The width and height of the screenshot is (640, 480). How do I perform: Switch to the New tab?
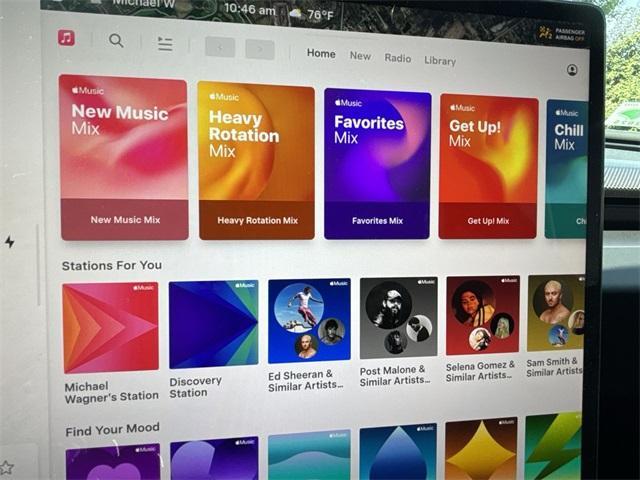[360, 56]
